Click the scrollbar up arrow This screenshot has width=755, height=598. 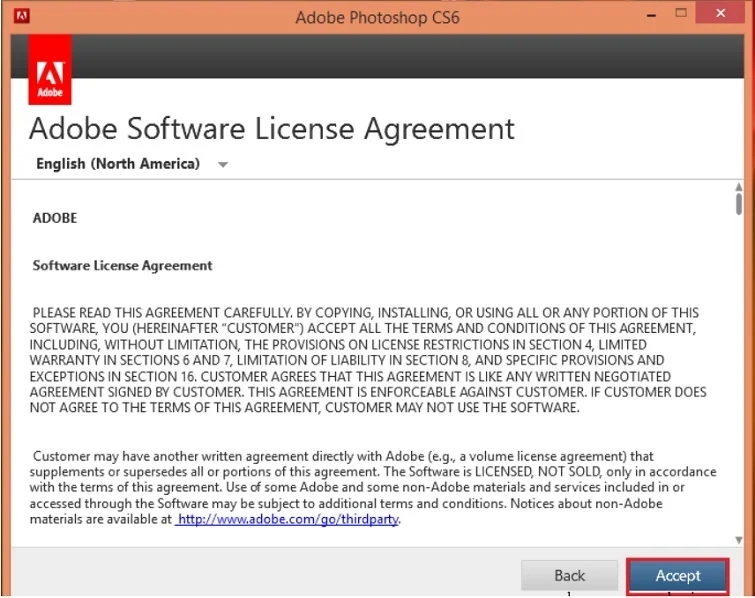point(738,188)
